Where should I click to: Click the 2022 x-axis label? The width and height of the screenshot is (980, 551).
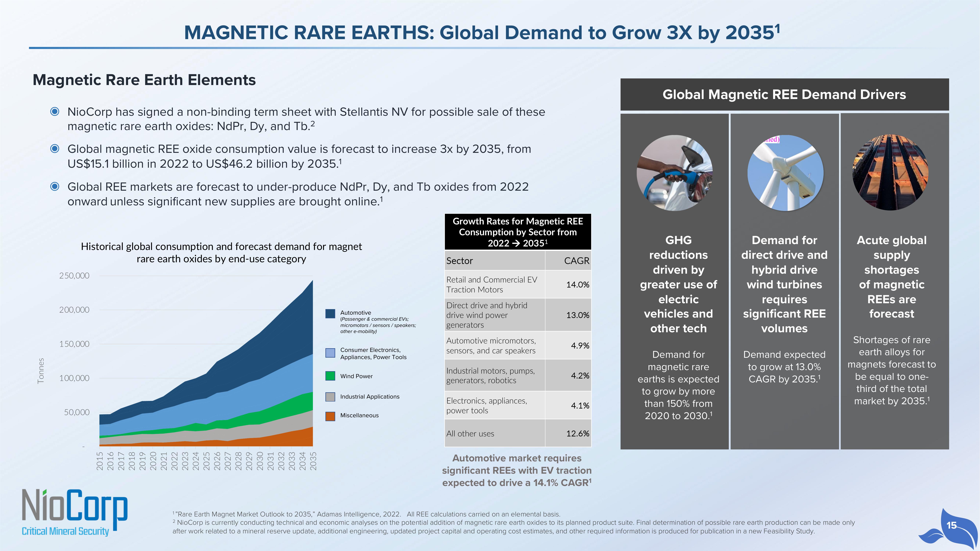coord(174,461)
